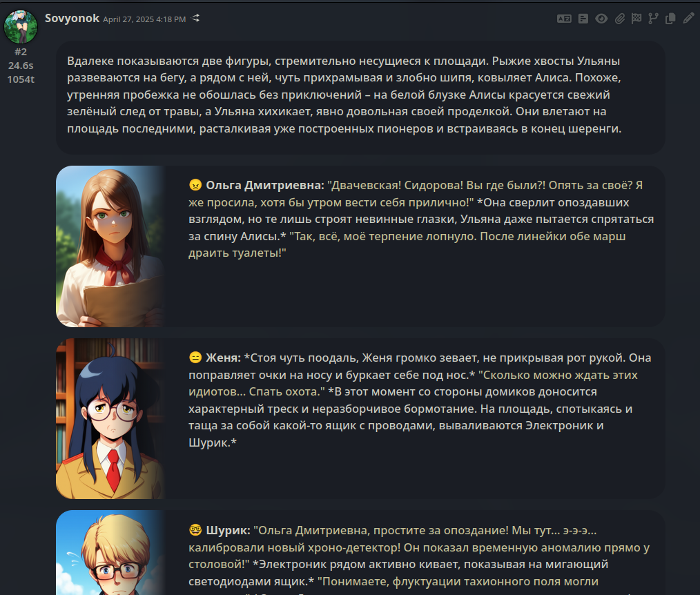The width and height of the screenshot is (700, 595).
Task: Click the April 27, 2025 timestamp
Action: 144,19
